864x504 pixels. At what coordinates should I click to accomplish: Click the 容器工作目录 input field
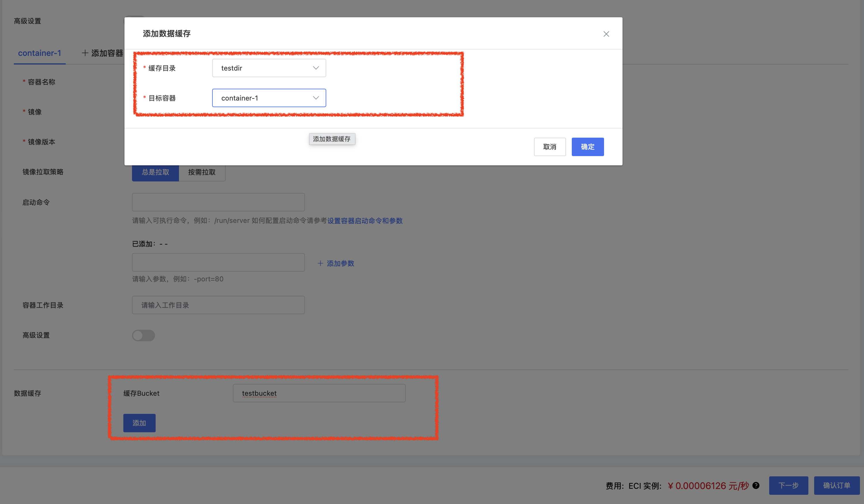[218, 305]
